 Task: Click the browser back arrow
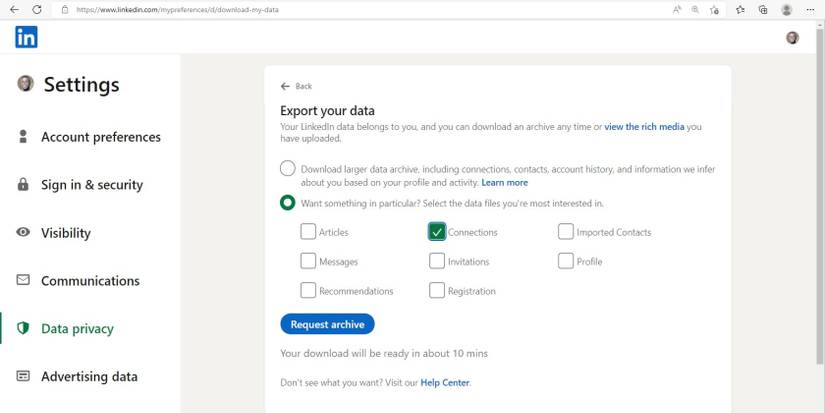(13, 9)
